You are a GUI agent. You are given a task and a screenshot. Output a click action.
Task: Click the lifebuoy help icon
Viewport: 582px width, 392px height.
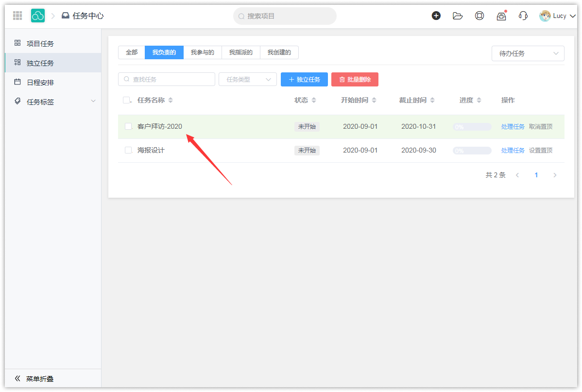[479, 16]
